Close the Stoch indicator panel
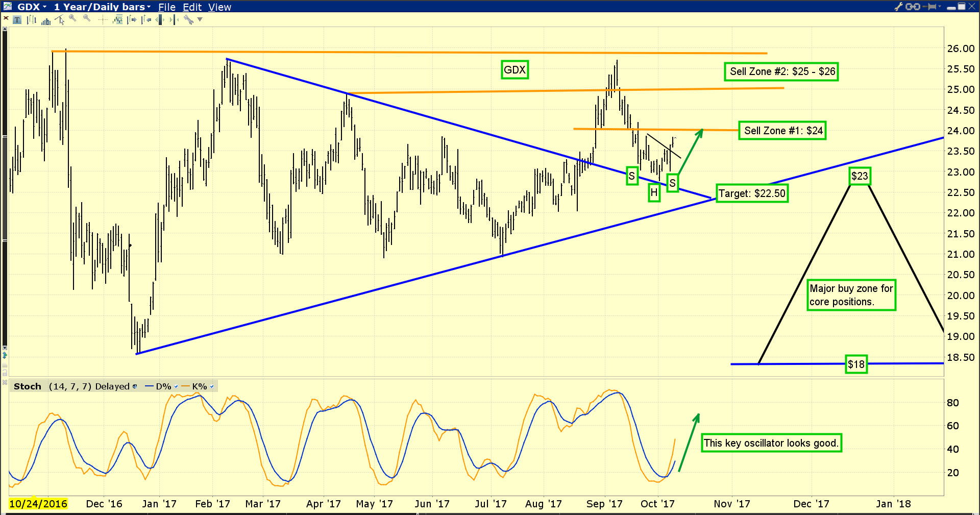 pyautogui.click(x=5, y=382)
